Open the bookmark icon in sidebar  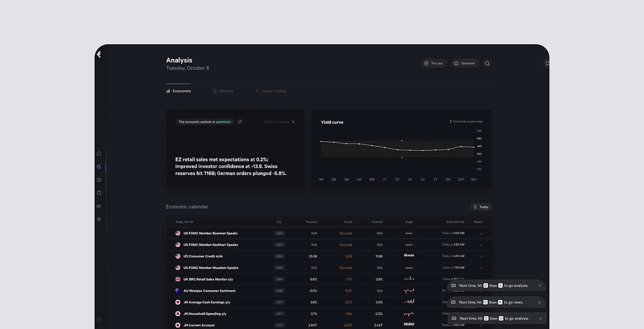coord(99,193)
